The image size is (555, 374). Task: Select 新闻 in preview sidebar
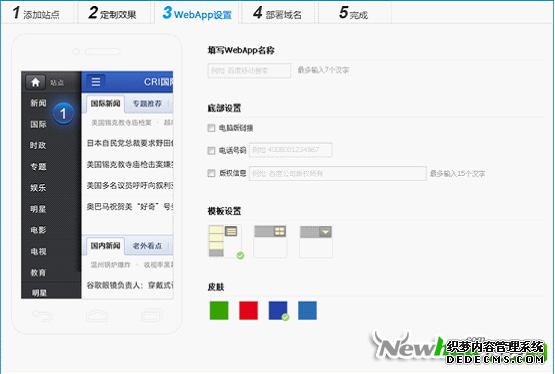pyautogui.click(x=38, y=103)
